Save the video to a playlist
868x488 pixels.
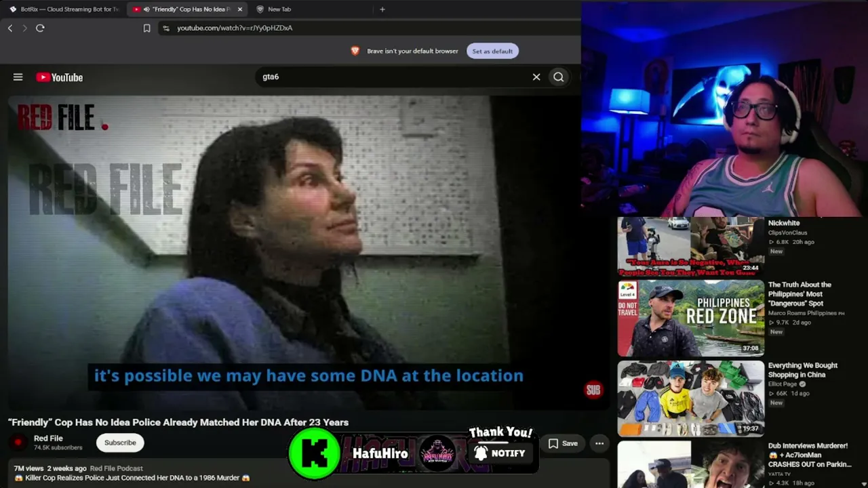564,443
